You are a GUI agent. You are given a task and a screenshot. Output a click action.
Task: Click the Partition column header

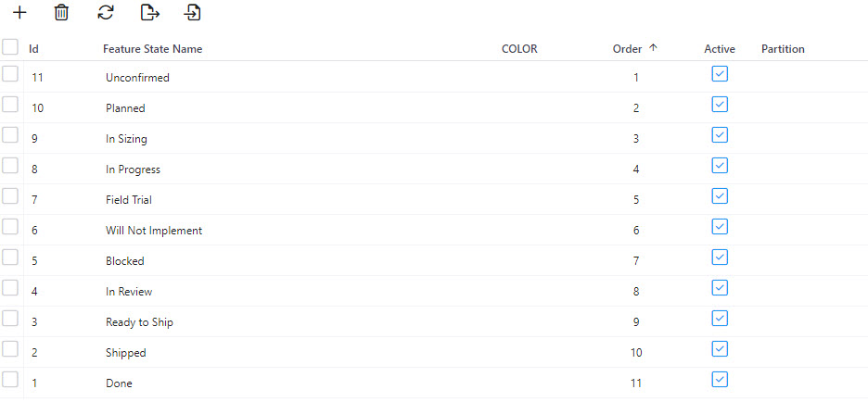(x=783, y=49)
